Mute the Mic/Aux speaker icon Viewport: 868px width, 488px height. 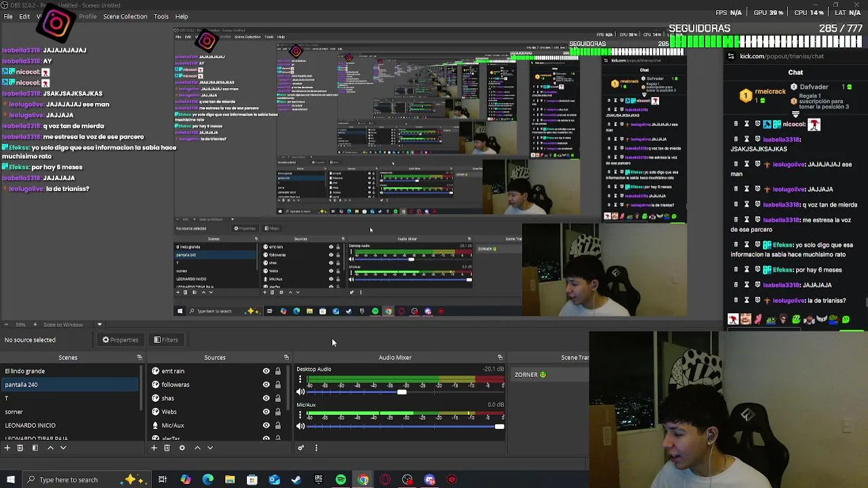[301, 426]
